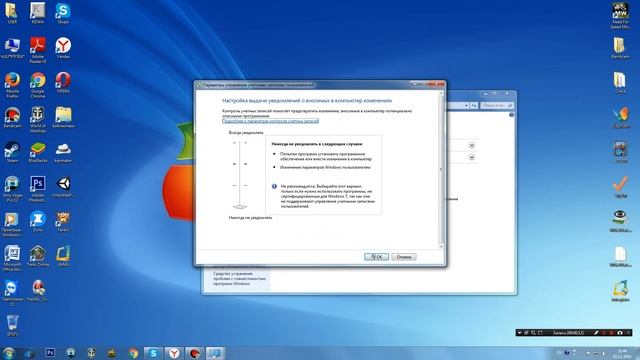
Task: Launch the World of Warships desktop shortcut
Action: (38, 120)
